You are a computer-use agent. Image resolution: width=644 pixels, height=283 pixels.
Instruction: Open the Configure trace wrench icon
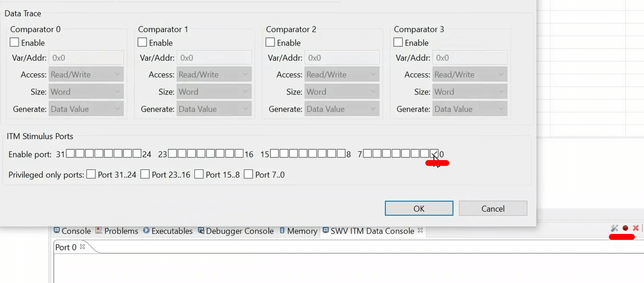(615, 228)
